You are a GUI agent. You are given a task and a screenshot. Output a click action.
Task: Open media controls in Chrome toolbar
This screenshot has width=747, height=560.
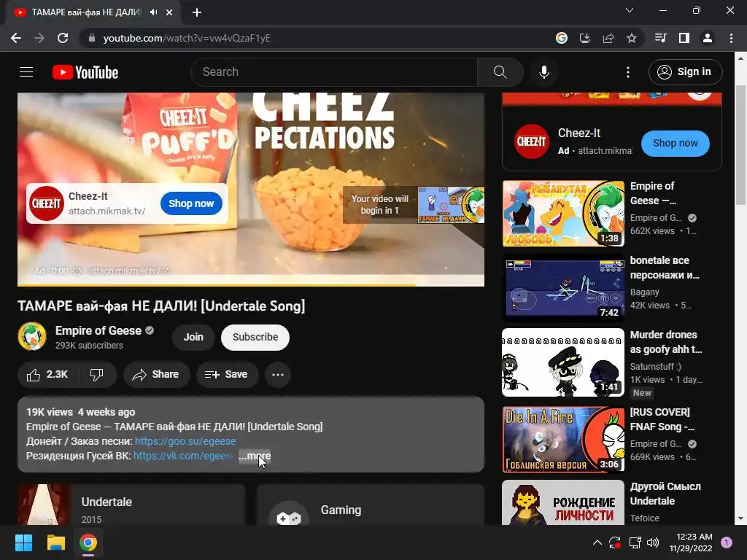pyautogui.click(x=660, y=38)
